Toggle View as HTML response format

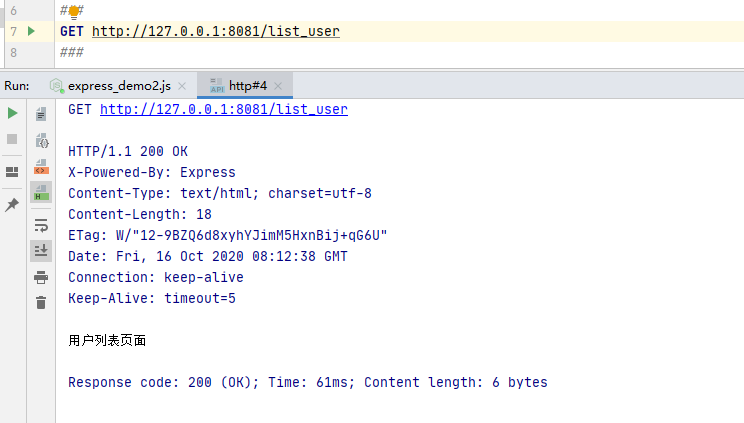pyautogui.click(x=41, y=191)
